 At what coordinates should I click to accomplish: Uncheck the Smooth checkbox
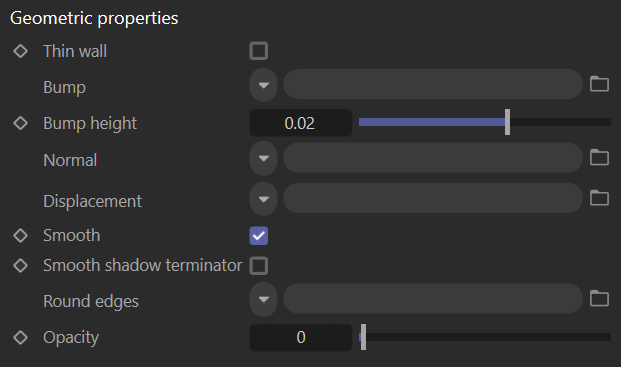(x=259, y=236)
